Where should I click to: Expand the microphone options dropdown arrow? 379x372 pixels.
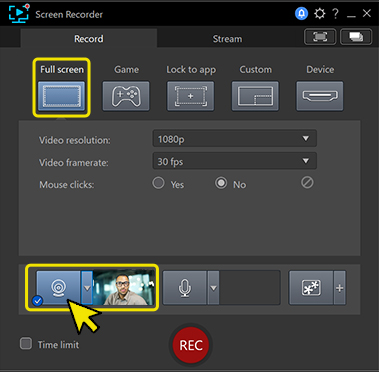tap(213, 288)
